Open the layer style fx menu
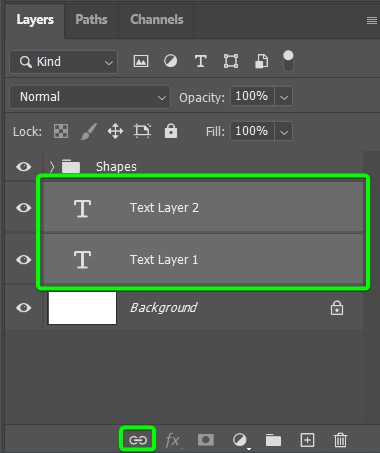This screenshot has width=380, height=453. [173, 440]
